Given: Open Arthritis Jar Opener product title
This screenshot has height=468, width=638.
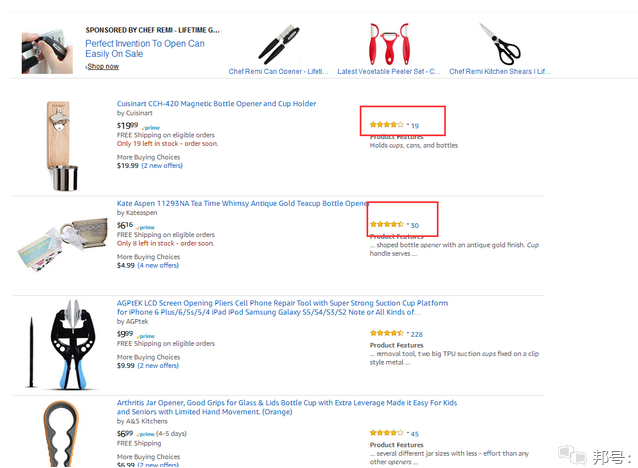Looking at the screenshot, I should point(286,402).
